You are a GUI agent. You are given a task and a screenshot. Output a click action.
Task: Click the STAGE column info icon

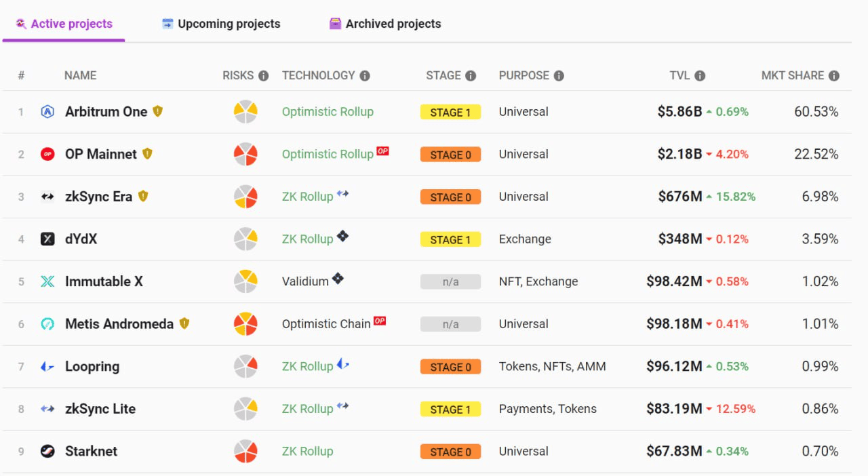point(471,76)
